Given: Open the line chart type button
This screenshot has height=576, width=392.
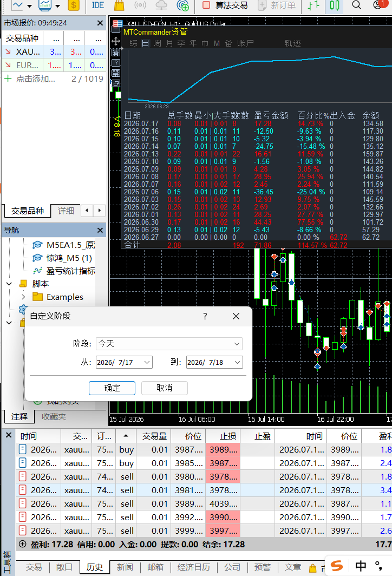Looking at the screenshot, I should coord(17,5).
